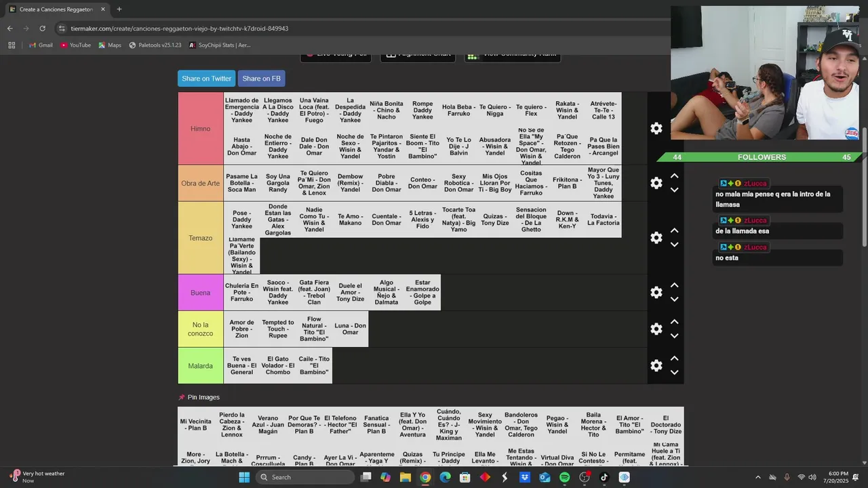Open TikTok from the taskbar

pos(604,477)
